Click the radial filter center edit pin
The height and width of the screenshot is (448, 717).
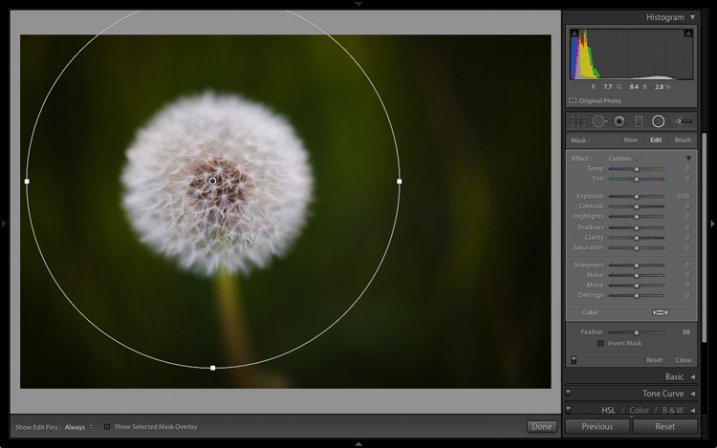coord(212,181)
